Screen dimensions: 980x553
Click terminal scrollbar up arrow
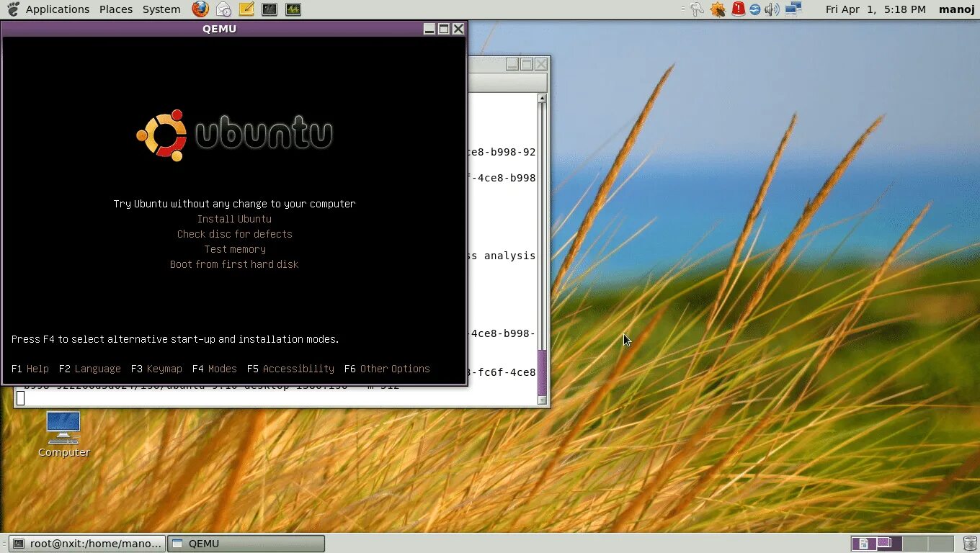tap(543, 98)
